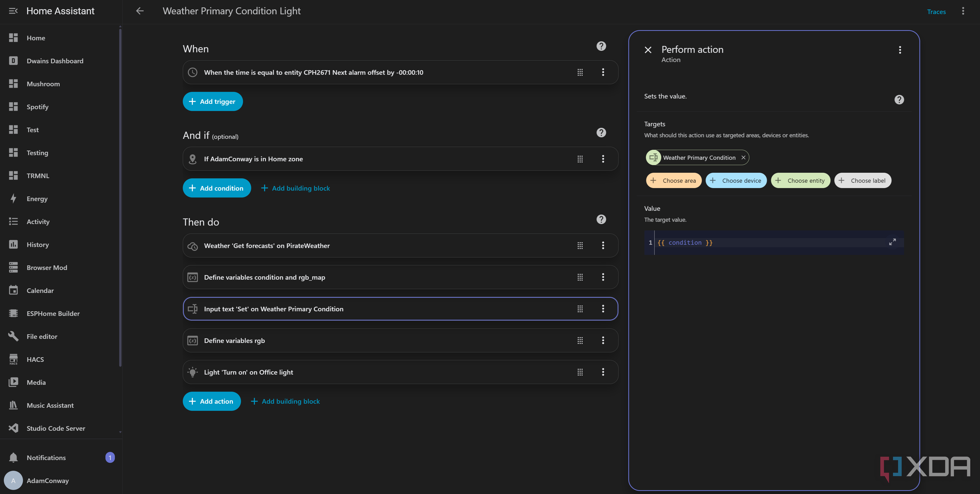Open the Home zone condition's three-dot menu
This screenshot has height=494, width=980.
(x=603, y=159)
